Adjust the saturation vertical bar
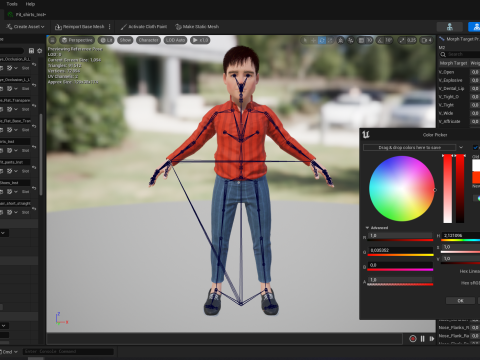480x360 pixels. click(447, 189)
